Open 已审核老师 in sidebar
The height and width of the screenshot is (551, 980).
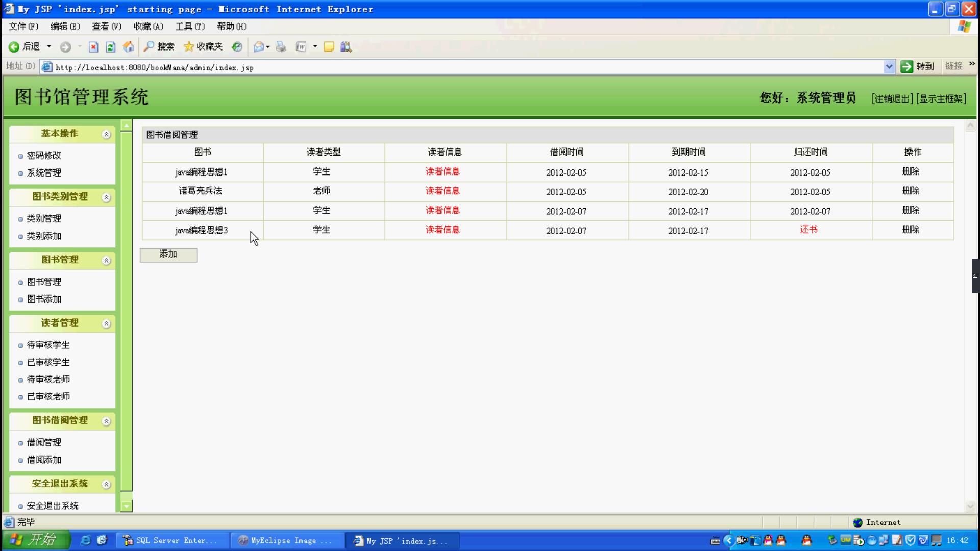pos(48,396)
